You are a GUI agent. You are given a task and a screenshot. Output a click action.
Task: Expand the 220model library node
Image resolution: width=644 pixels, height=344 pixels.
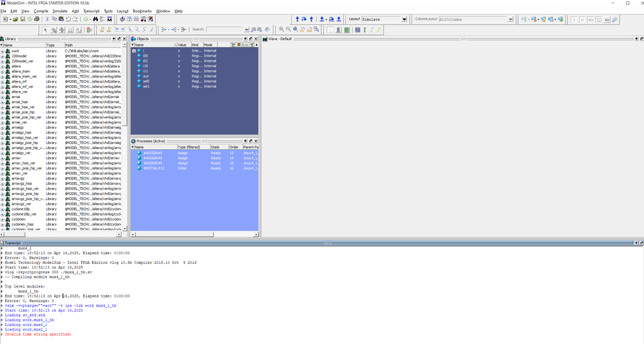point(3,56)
